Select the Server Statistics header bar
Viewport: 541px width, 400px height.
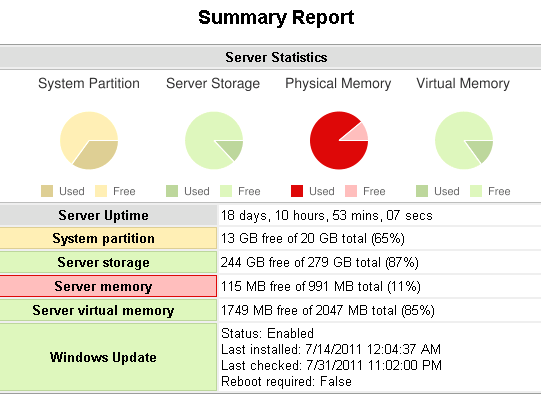coord(270,57)
